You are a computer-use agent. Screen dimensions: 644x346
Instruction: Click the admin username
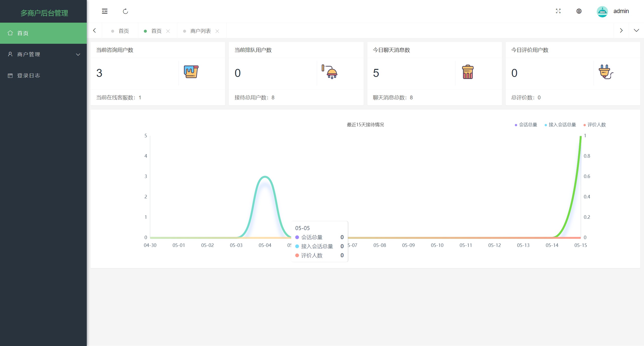click(x=621, y=11)
